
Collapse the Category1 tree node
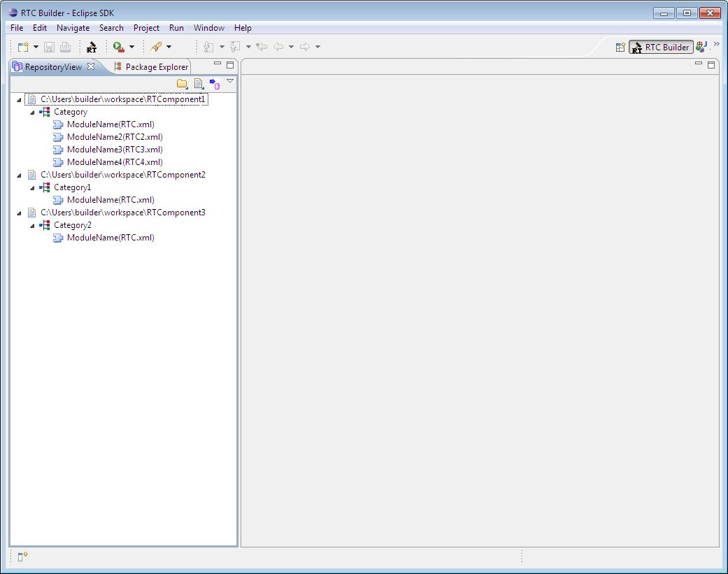click(31, 187)
